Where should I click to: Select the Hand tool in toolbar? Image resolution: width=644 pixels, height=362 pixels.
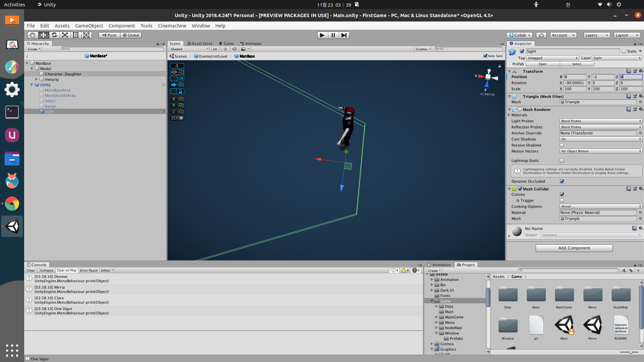click(x=33, y=35)
